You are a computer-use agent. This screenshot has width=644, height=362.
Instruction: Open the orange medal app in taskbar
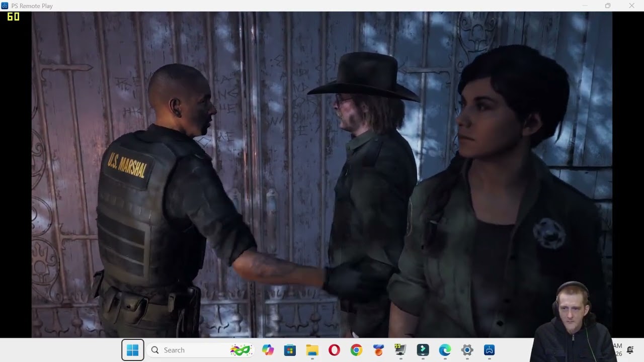pos(378,350)
